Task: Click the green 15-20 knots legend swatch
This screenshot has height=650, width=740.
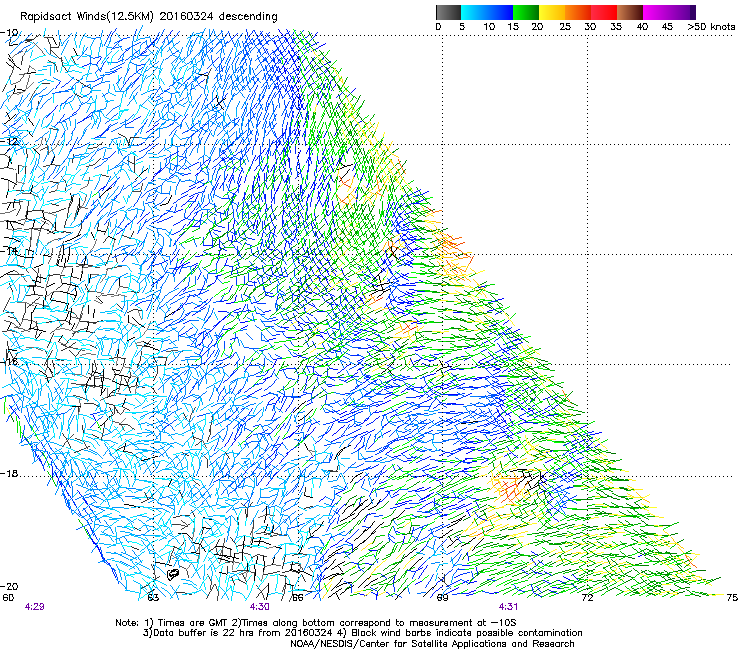Action: 526,12
